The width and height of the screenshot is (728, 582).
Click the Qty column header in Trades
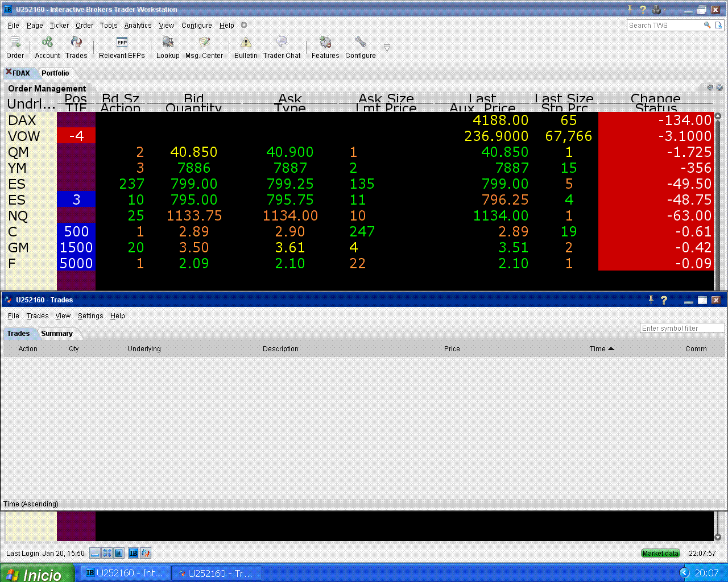coord(74,349)
